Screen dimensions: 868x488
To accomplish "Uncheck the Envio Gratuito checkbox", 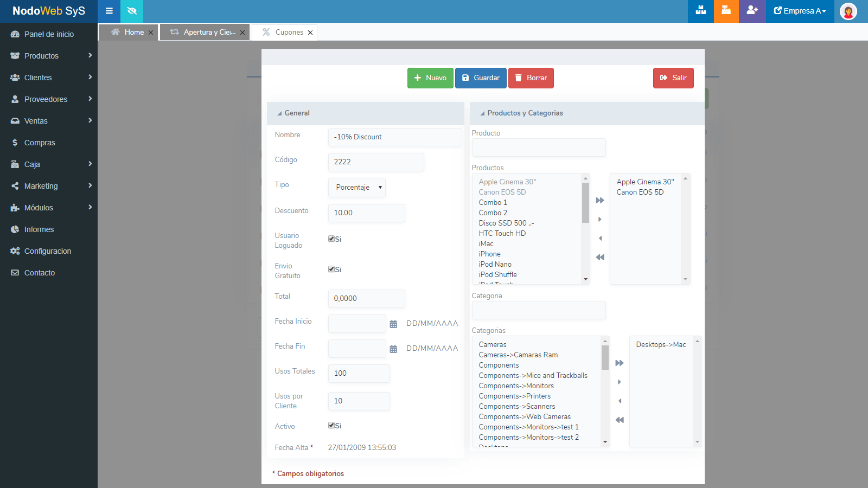I will (331, 269).
